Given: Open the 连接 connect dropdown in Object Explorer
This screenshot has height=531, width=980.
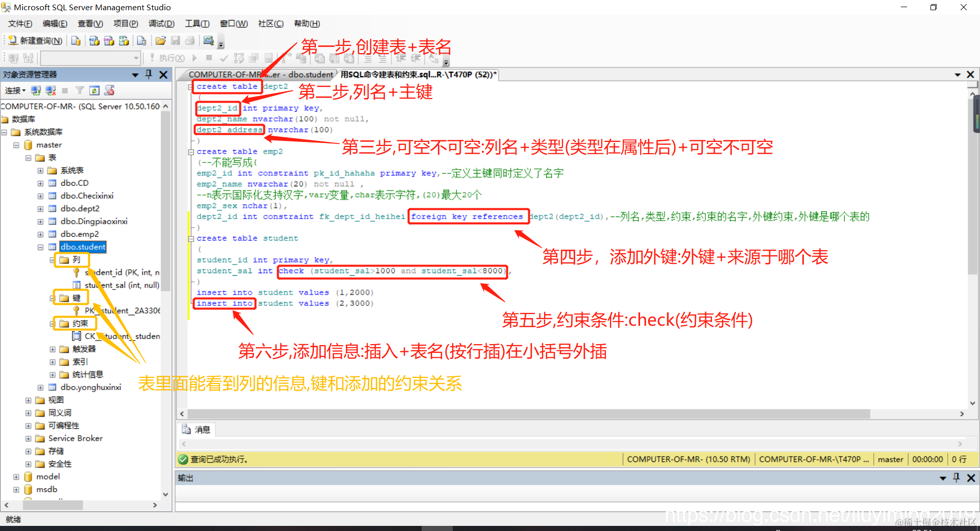Looking at the screenshot, I should pyautogui.click(x=15, y=90).
